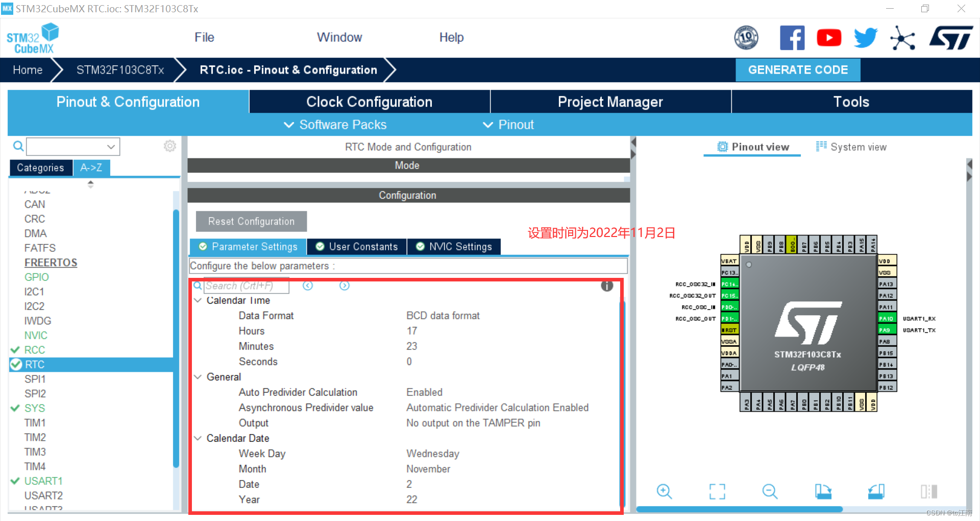Image resolution: width=980 pixels, height=521 pixels.
Task: Open the Help menu
Action: pos(451,37)
